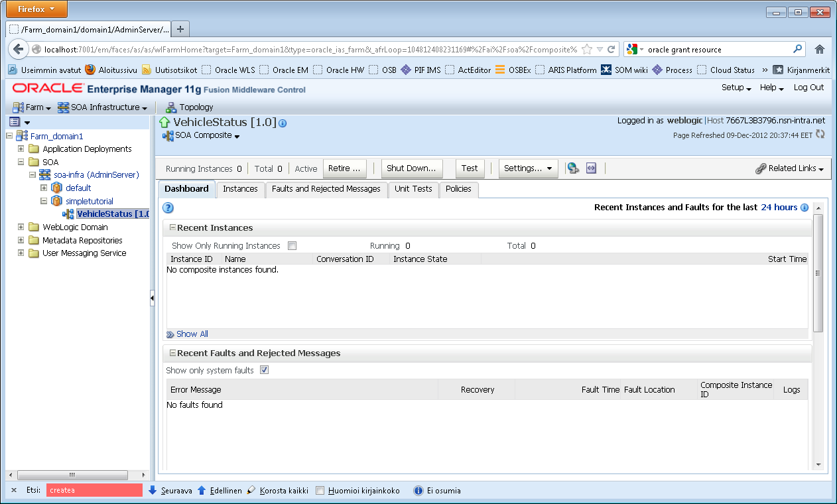Expand the User Messaging Service node
This screenshot has height=504, width=837.
pos(21,253)
